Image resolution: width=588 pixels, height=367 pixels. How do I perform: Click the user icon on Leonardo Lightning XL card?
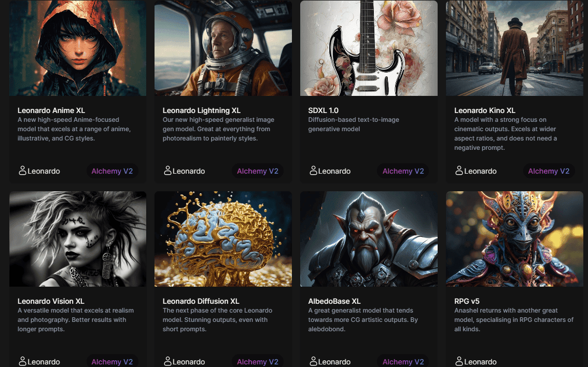pos(167,171)
